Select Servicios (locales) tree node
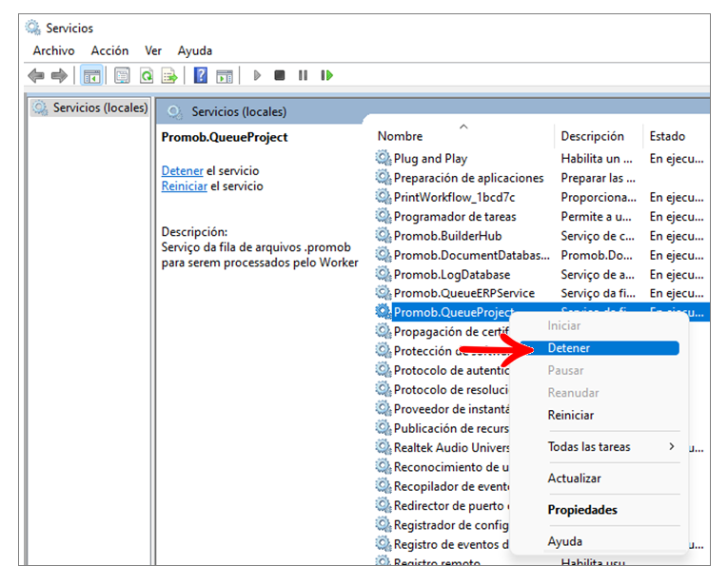Screen dimensions: 728x586 pyautogui.click(x=90, y=107)
